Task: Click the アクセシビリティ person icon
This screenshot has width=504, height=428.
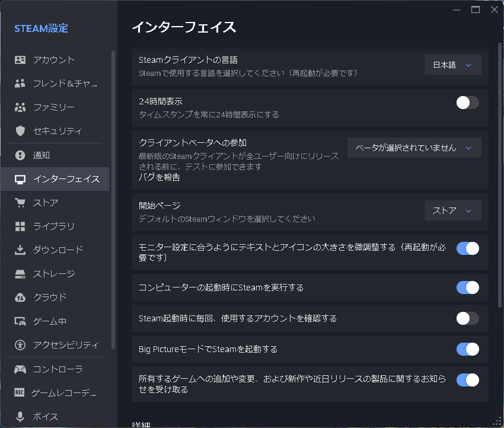Action: (x=20, y=345)
